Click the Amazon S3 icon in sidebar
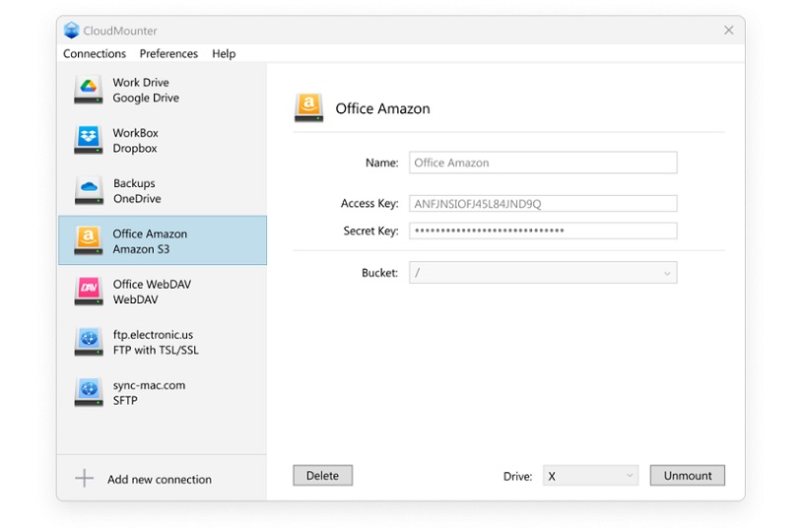 (89, 240)
